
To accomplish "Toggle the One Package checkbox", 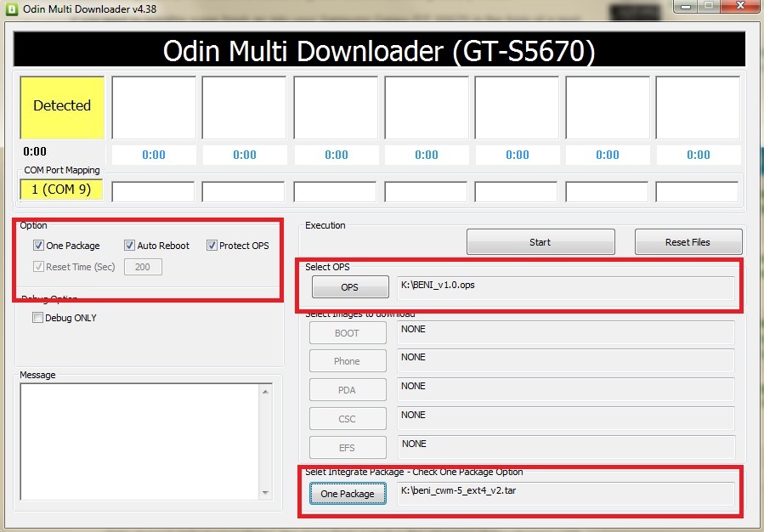I will click(x=39, y=246).
